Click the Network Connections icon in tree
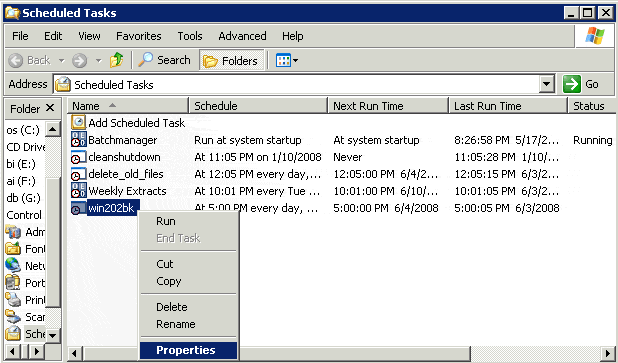This screenshot has width=618, height=363. [13, 266]
